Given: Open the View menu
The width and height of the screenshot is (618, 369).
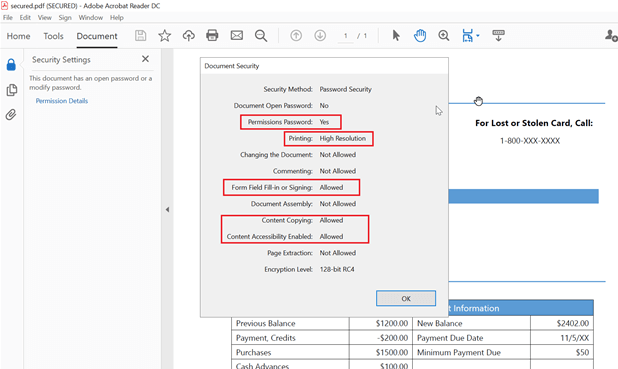Looking at the screenshot, I should coord(45,17).
